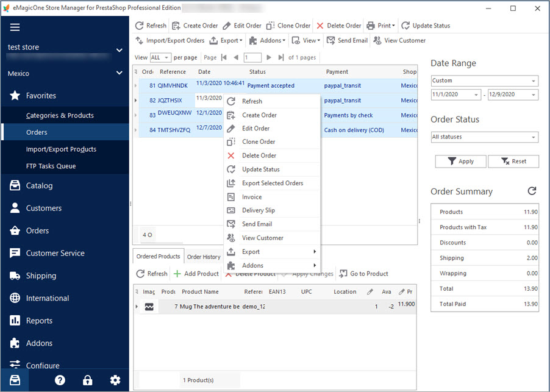
Task: Click the Customers person icon
Action: tap(15, 208)
